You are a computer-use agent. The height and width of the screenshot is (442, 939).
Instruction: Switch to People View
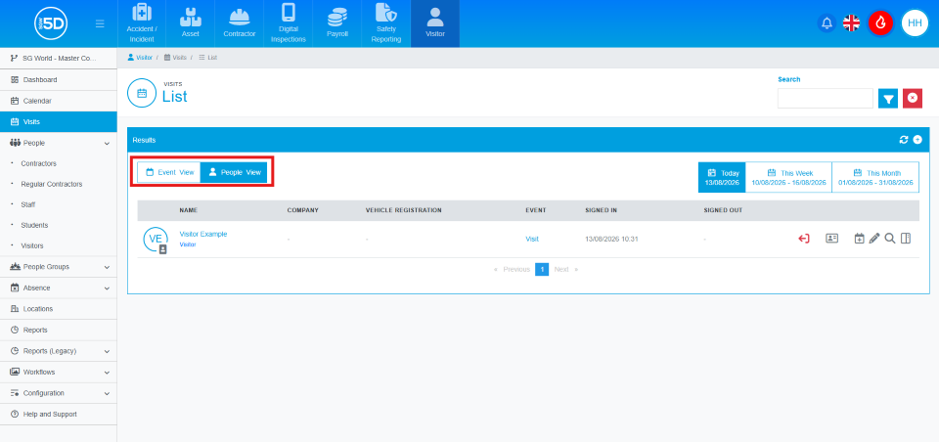coord(234,172)
